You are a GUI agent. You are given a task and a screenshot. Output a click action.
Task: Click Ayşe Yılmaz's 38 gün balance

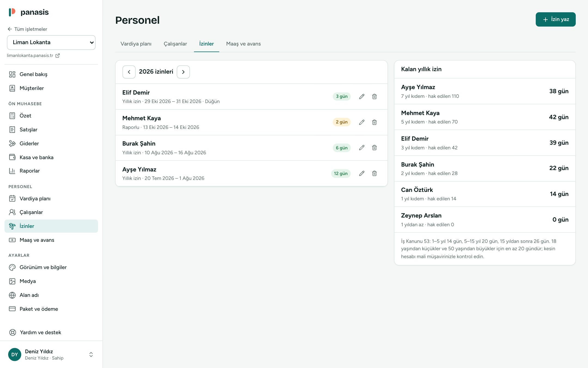pyautogui.click(x=559, y=91)
